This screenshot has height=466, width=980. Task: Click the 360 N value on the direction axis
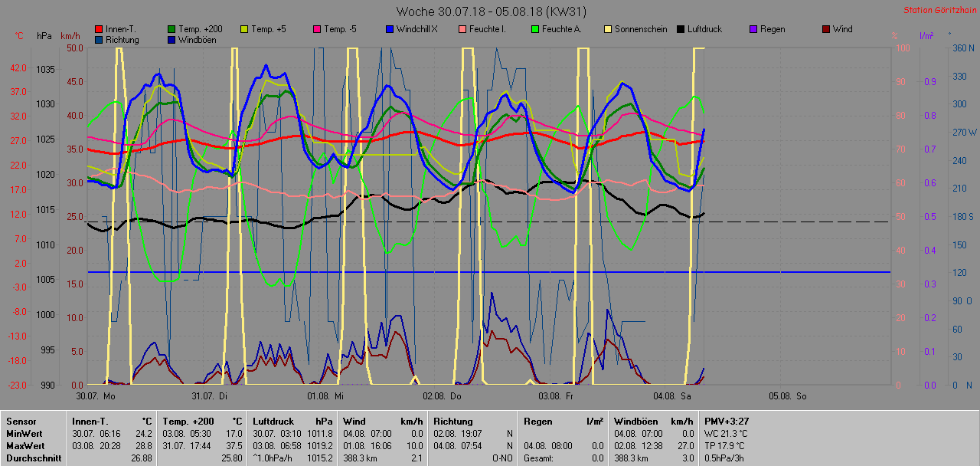962,48
